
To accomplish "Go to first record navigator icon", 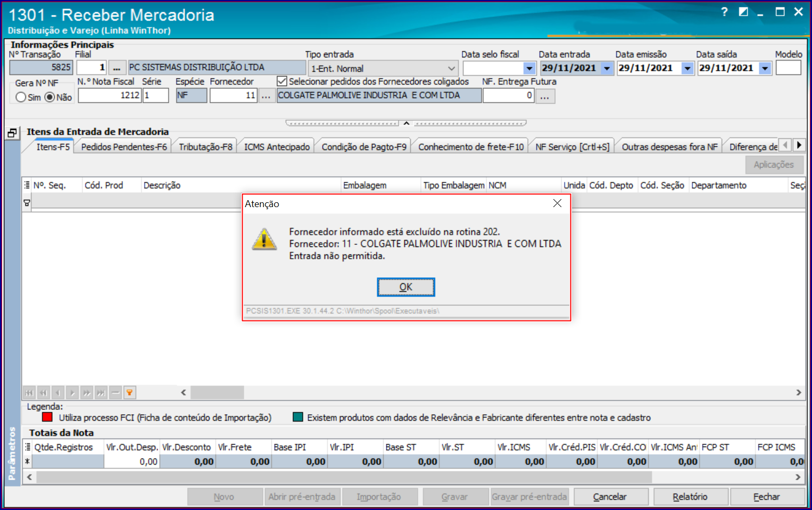I will click(29, 393).
